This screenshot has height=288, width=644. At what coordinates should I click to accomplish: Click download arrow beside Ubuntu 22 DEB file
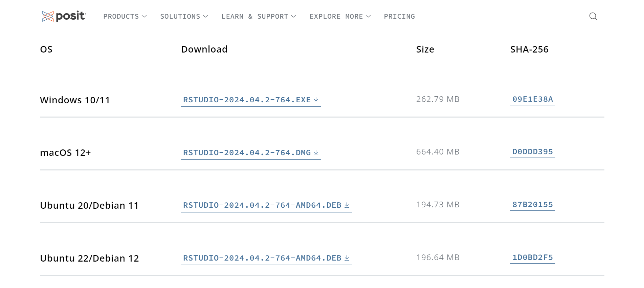(x=347, y=258)
